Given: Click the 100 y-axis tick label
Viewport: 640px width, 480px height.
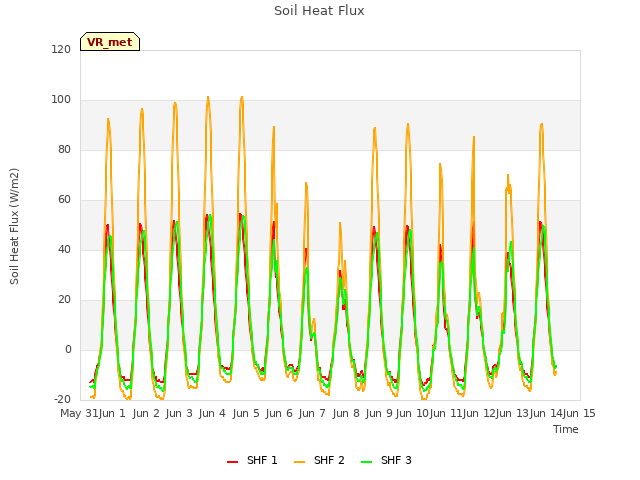Looking at the screenshot, I should point(61,100).
